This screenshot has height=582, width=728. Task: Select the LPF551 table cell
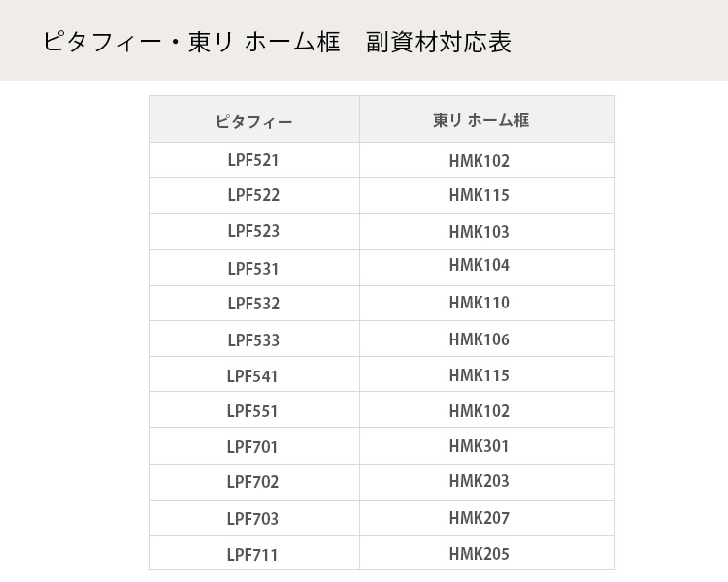253,411
